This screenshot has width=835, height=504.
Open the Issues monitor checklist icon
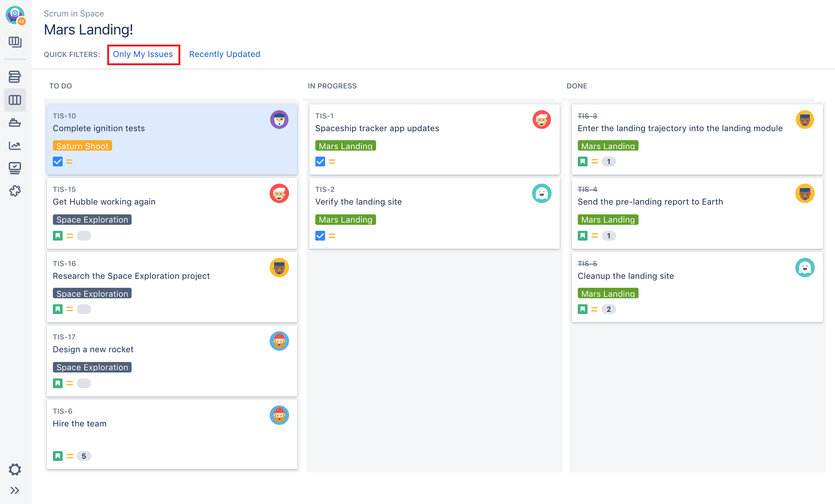point(15,168)
